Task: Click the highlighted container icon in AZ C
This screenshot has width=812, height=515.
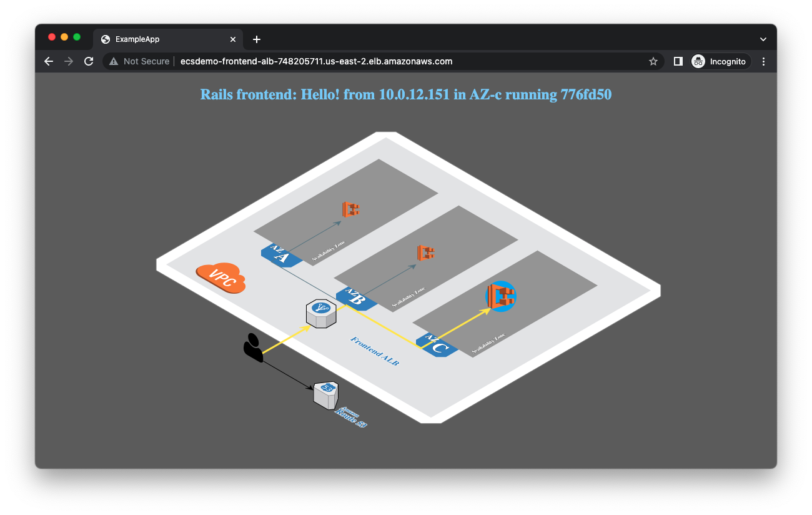Action: tap(501, 296)
